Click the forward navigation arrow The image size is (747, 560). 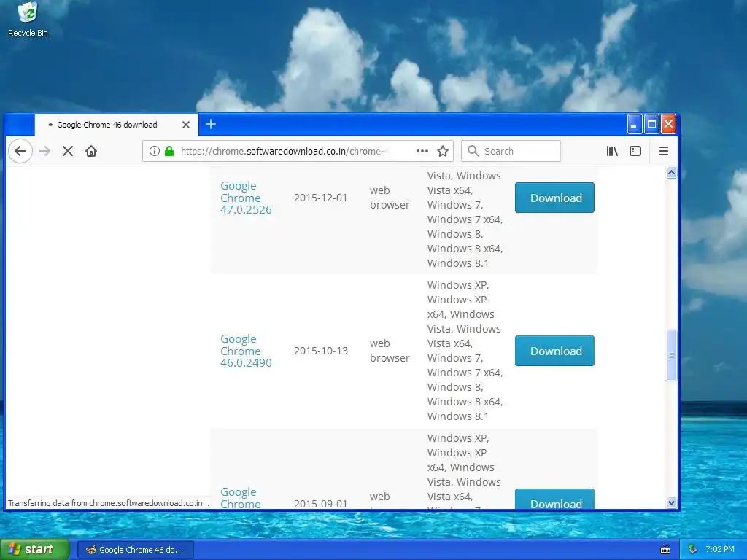44,152
